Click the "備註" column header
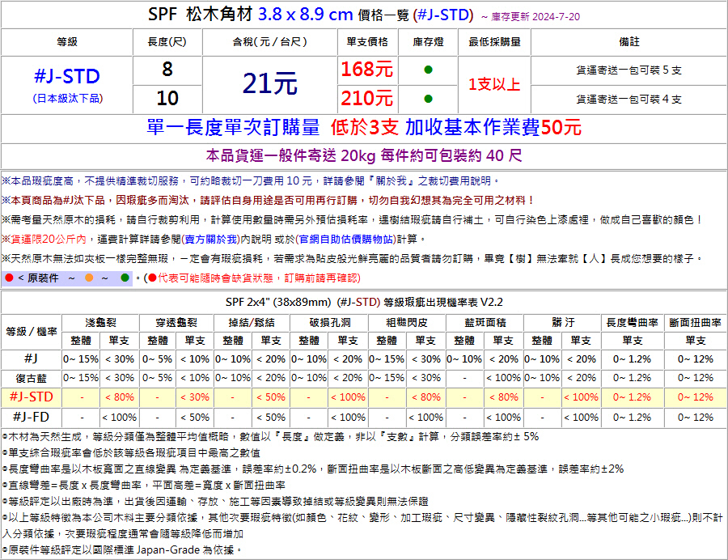The height and width of the screenshot is (560, 728). tap(629, 42)
